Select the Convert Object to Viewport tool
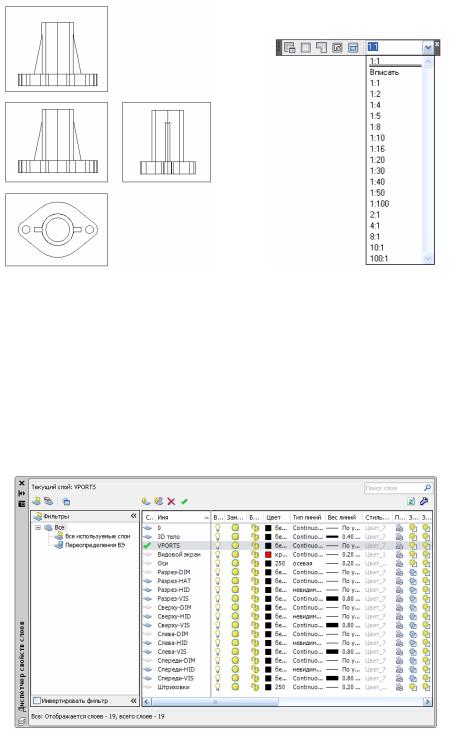Screen dimensions: 451x735 click(x=337, y=47)
